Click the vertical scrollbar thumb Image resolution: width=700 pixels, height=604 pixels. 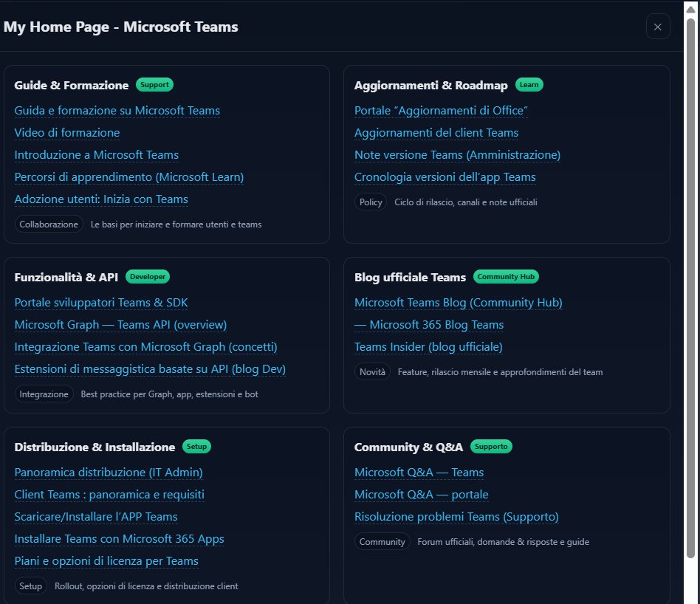tap(690, 288)
